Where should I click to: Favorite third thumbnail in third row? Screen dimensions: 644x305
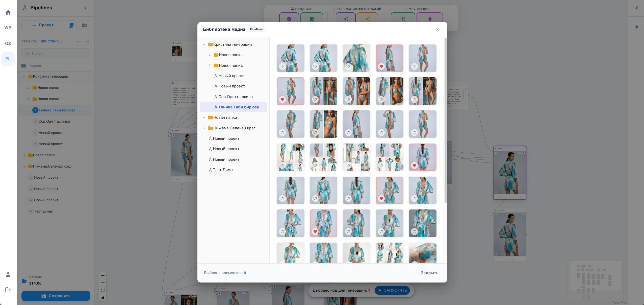[x=348, y=132]
